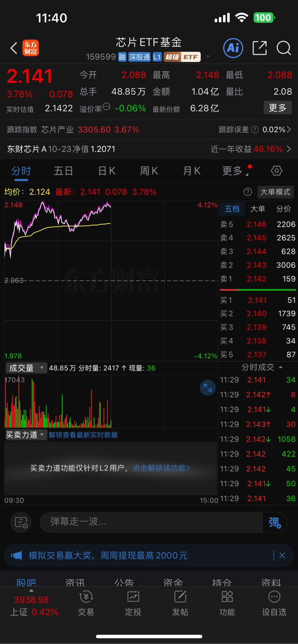Open the 买卖力道 indicator dropdown

click(26, 435)
